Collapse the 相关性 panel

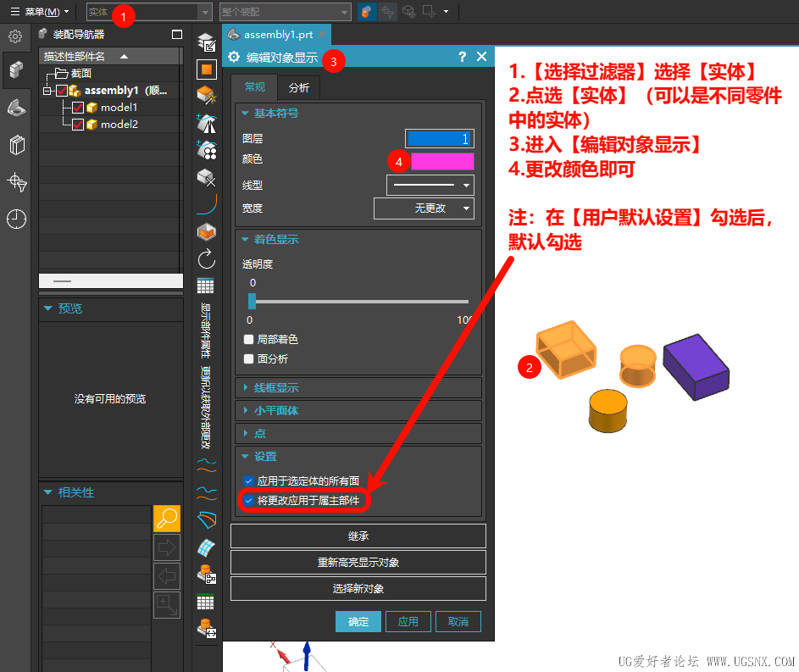48,492
